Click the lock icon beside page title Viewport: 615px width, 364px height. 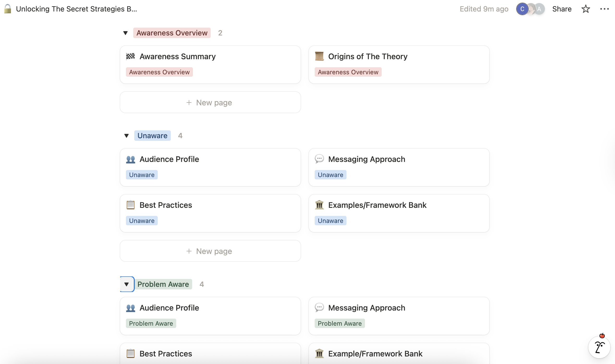[x=8, y=9]
